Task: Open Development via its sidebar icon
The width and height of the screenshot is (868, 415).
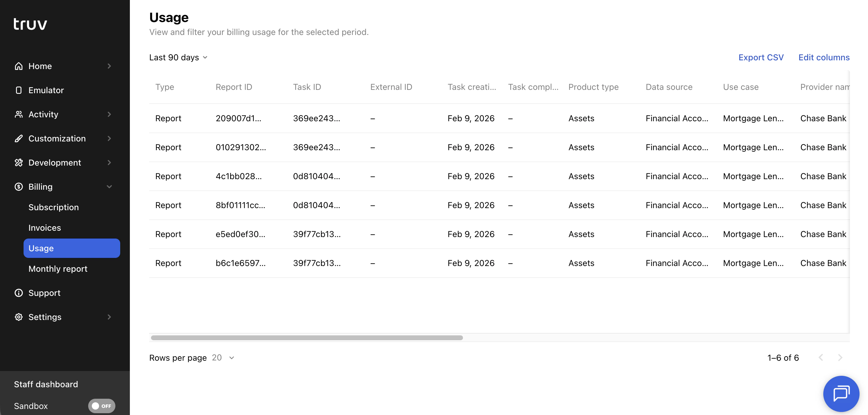Action: pyautogui.click(x=19, y=163)
